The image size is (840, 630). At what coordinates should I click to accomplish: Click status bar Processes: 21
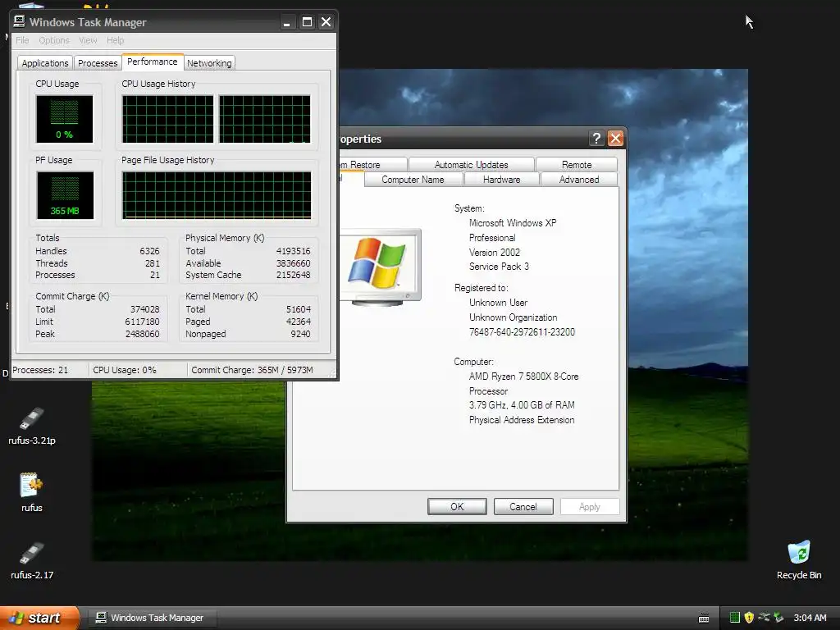tap(40, 370)
